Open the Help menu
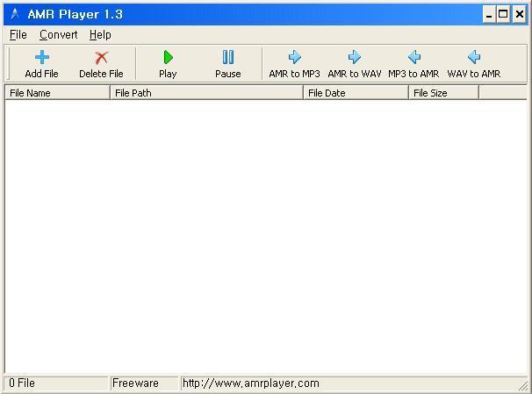 pyautogui.click(x=100, y=34)
